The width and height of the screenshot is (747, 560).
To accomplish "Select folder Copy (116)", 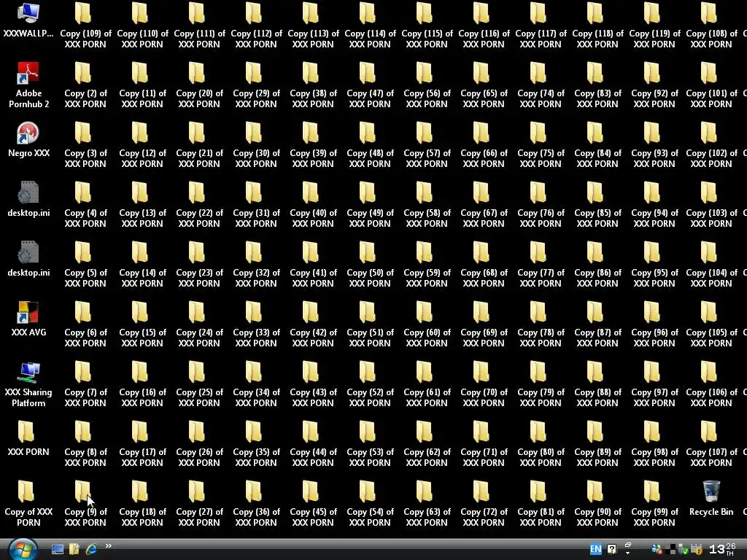I will [484, 26].
